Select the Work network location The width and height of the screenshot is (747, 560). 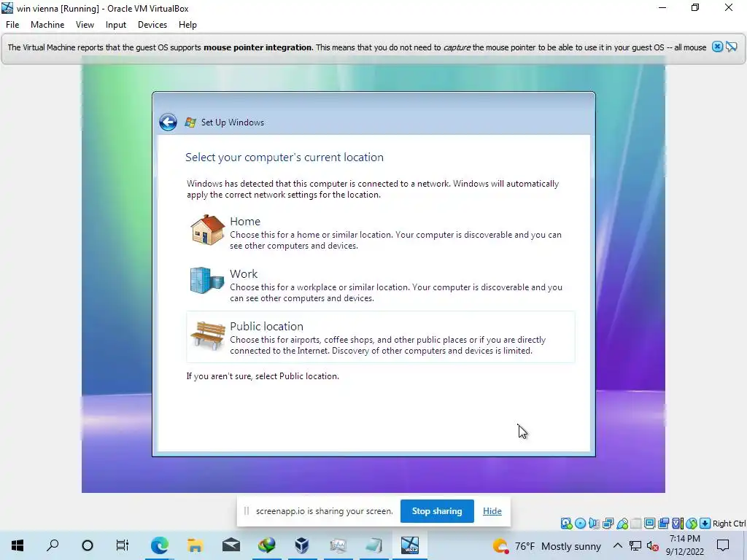tap(381, 285)
